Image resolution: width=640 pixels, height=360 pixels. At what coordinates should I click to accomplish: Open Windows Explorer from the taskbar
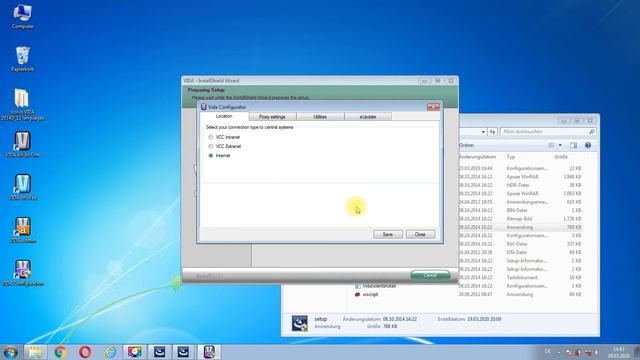[36, 352]
